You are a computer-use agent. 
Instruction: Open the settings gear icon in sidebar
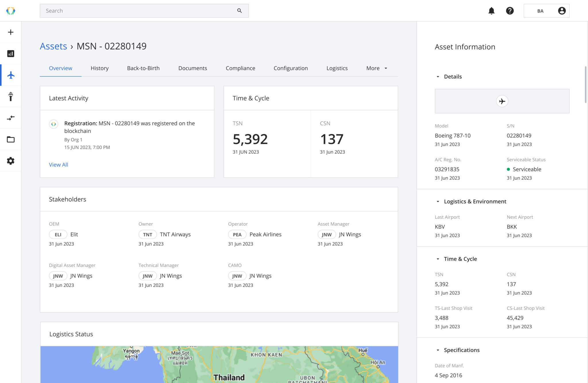click(11, 161)
